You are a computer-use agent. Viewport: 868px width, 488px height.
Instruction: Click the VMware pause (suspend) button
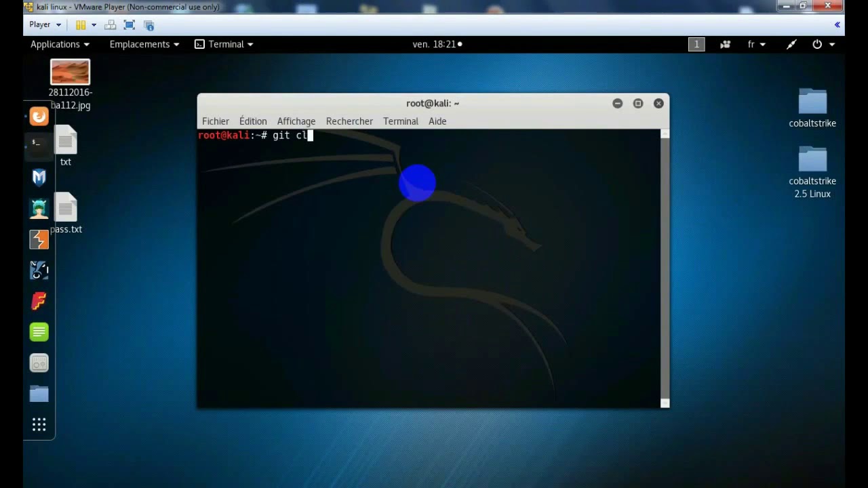(81, 25)
